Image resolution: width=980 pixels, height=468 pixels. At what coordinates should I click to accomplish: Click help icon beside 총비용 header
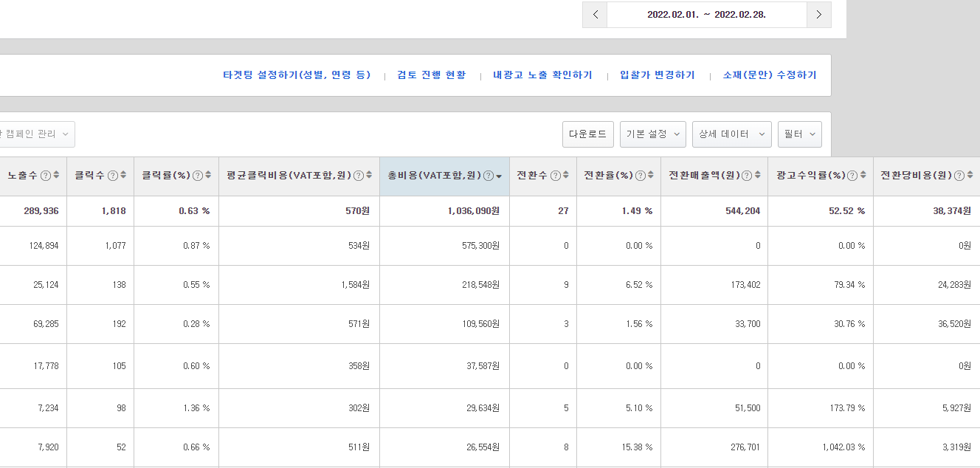(488, 176)
